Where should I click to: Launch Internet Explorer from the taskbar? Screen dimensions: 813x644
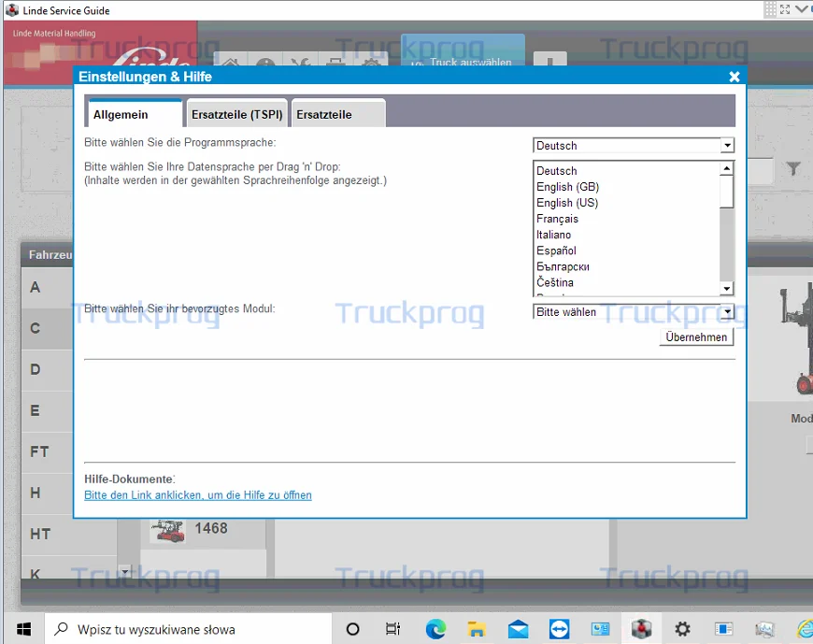805,629
